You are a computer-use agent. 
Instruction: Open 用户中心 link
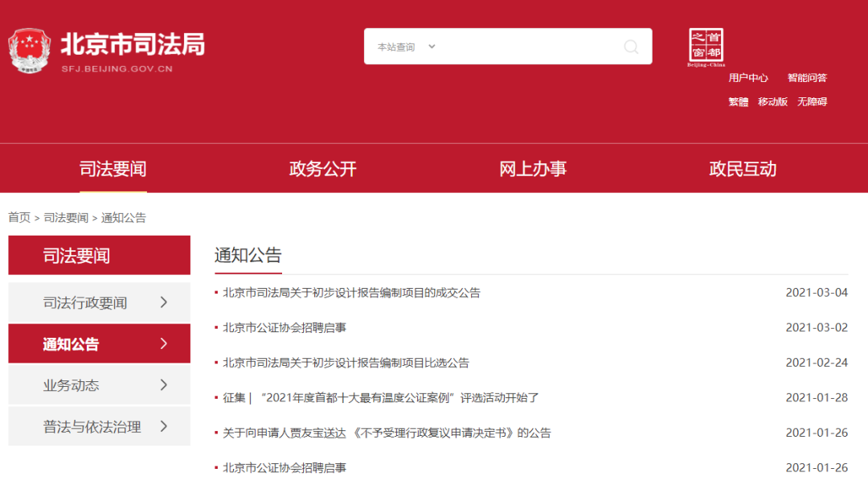point(748,77)
